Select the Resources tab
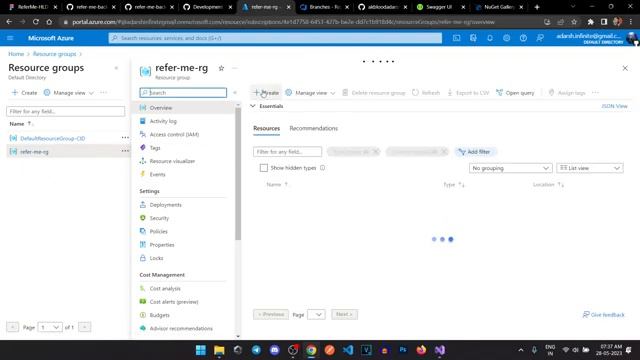 [x=267, y=128]
